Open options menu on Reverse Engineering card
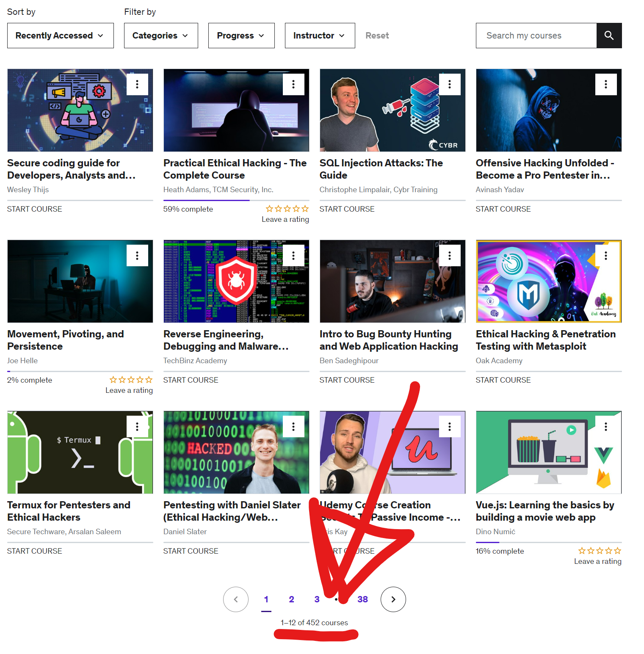This screenshot has height=654, width=644. [x=293, y=255]
